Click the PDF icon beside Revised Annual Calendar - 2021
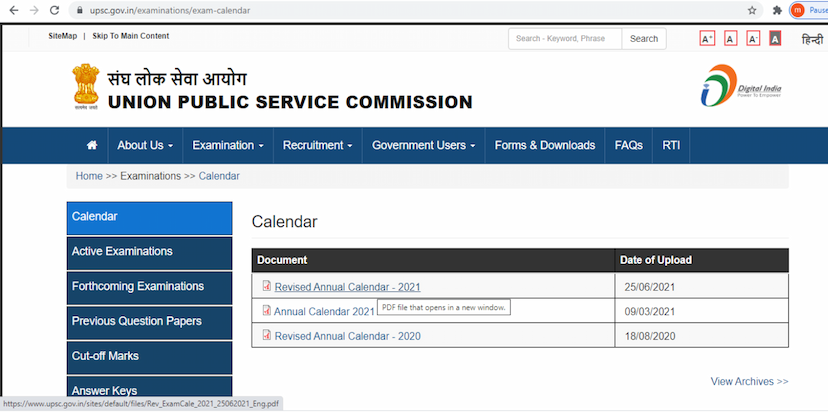 click(x=267, y=286)
